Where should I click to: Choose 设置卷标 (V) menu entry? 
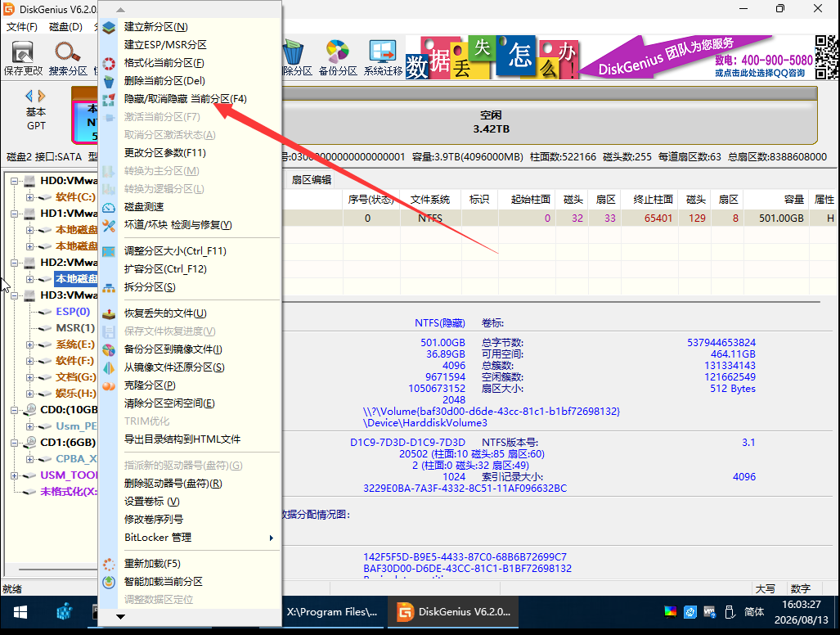click(x=151, y=502)
